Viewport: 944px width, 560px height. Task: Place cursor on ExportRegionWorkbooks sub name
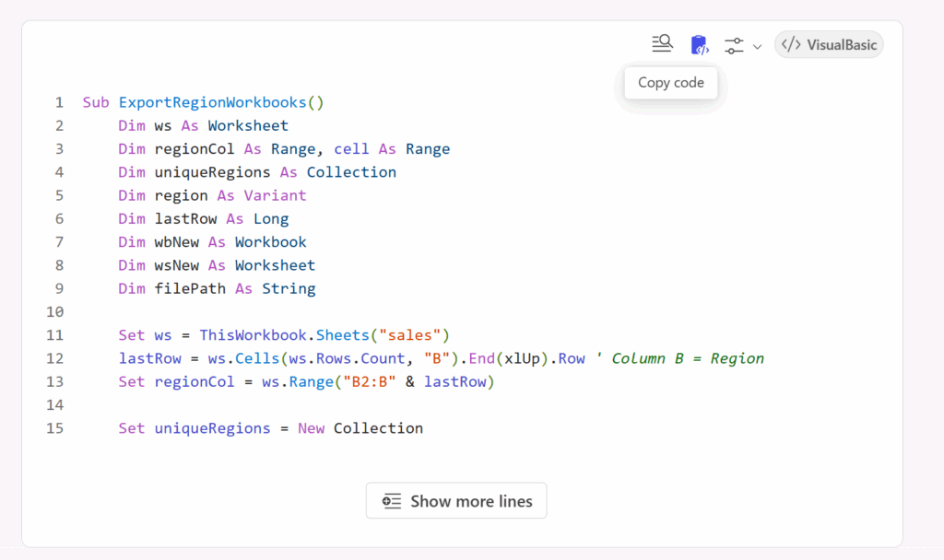click(x=213, y=102)
